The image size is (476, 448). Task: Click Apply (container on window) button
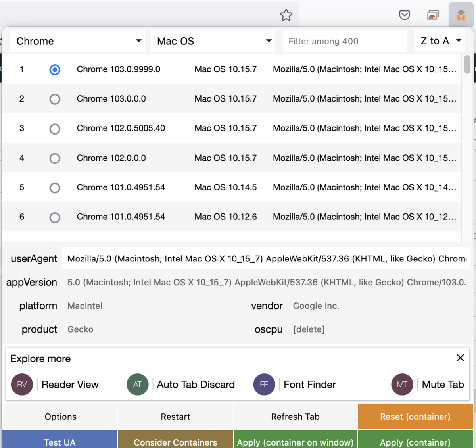click(x=295, y=440)
